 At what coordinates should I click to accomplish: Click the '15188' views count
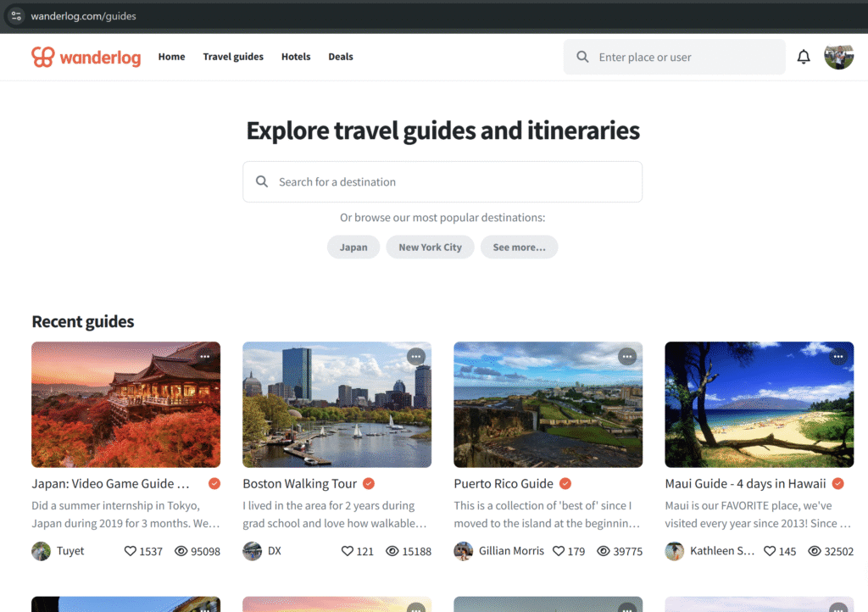(x=417, y=551)
